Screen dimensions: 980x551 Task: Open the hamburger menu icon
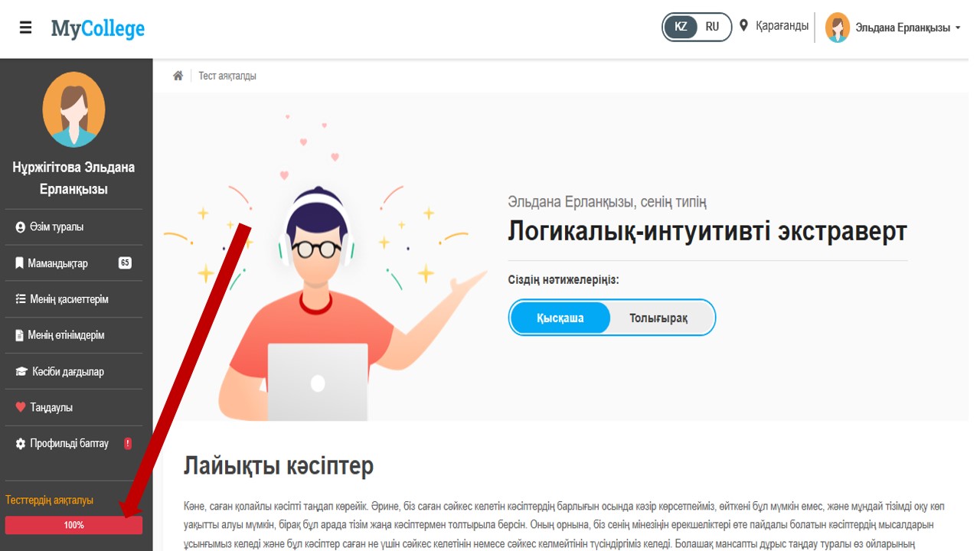(26, 28)
